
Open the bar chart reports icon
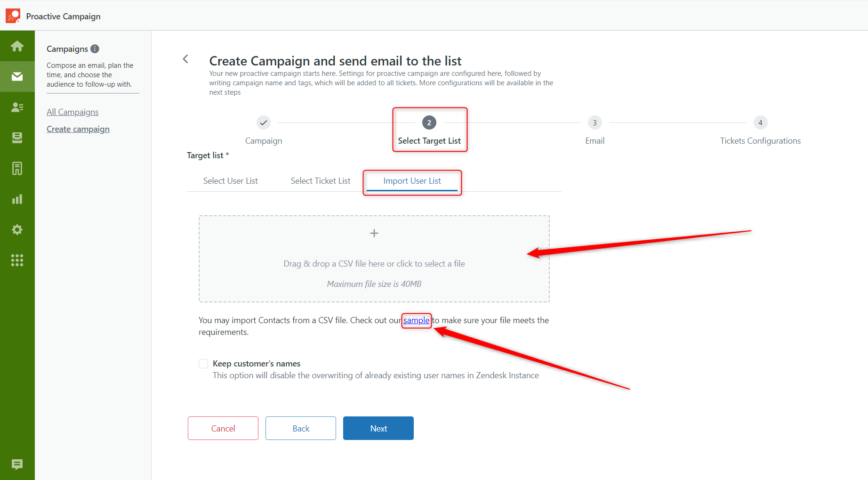pos(17,199)
